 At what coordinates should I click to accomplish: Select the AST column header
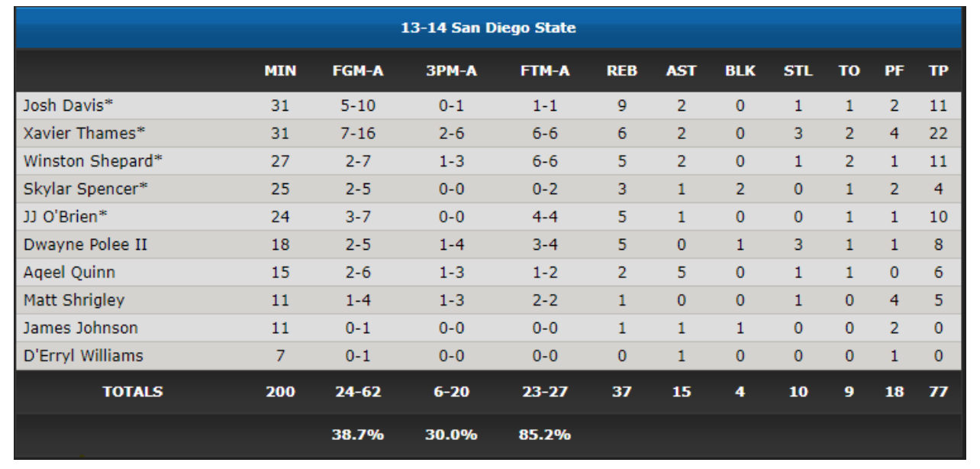(681, 72)
